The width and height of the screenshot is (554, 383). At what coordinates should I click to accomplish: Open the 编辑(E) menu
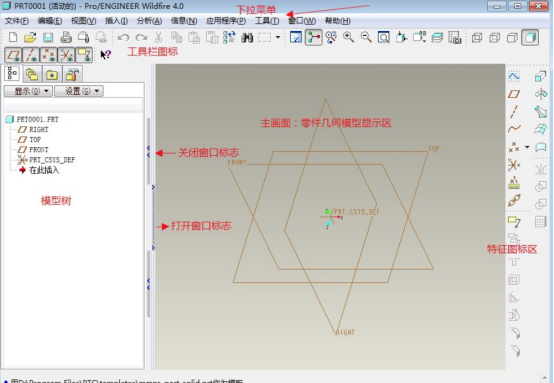click(50, 21)
